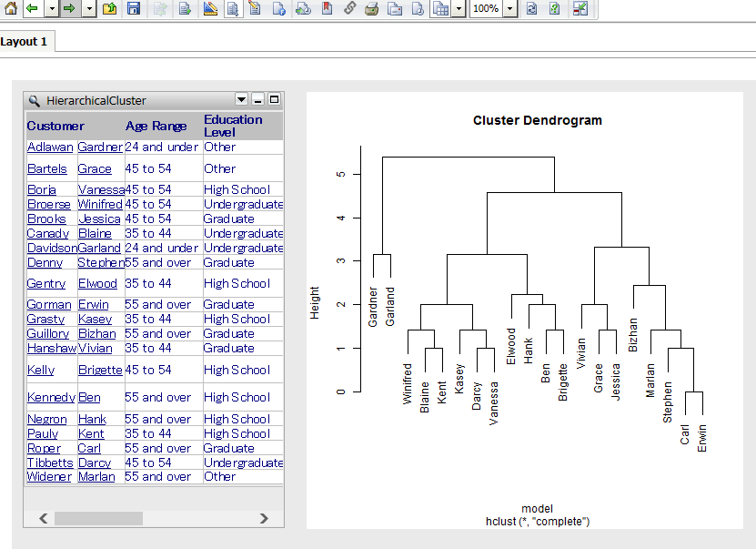Switch to the Layout 1 tab

pyautogui.click(x=25, y=42)
